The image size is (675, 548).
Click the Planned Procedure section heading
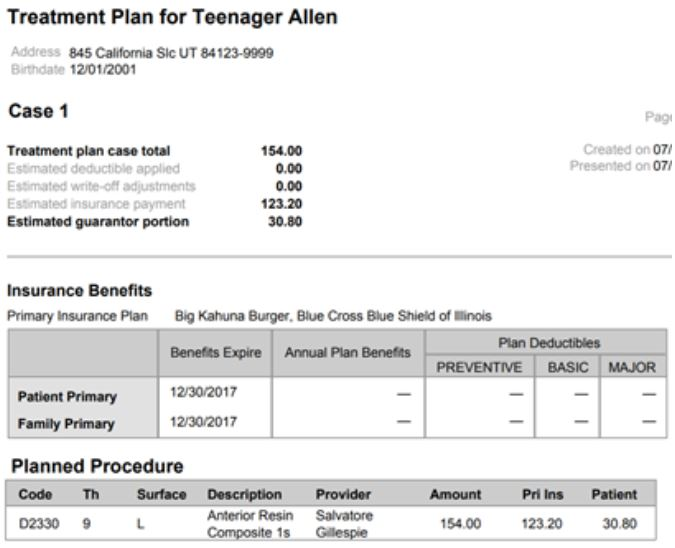point(96,466)
